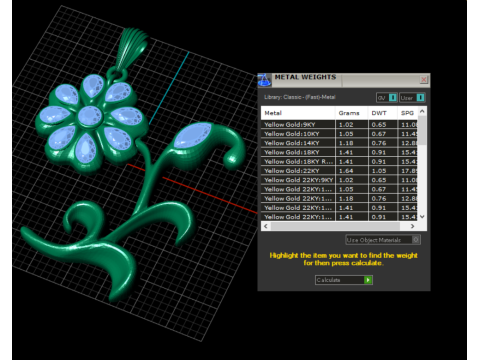The width and height of the screenshot is (480, 360).
Task: Select the Yellow Gold:10KY row
Action: [x=339, y=134]
